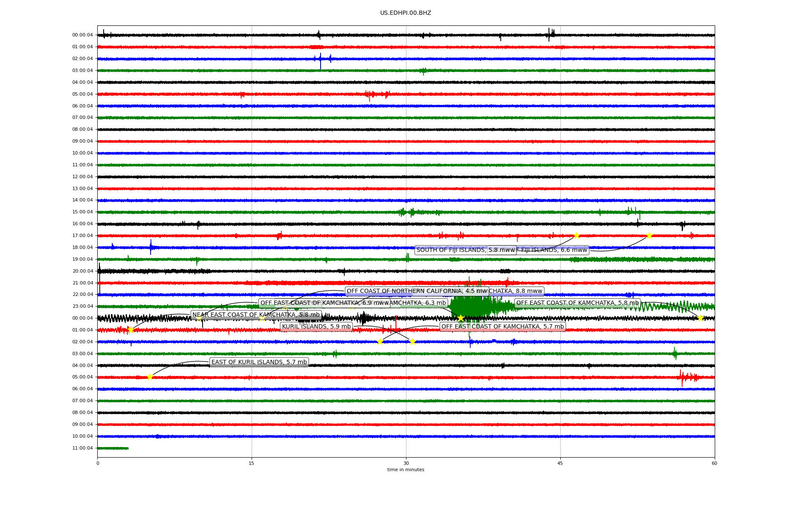
Task: Select the star marker of East of Kuril Islands event
Action: point(150,377)
